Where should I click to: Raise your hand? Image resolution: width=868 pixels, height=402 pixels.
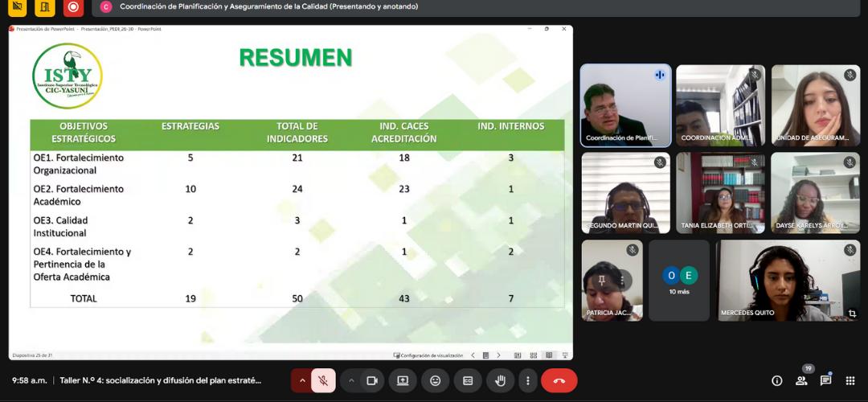coord(500,380)
